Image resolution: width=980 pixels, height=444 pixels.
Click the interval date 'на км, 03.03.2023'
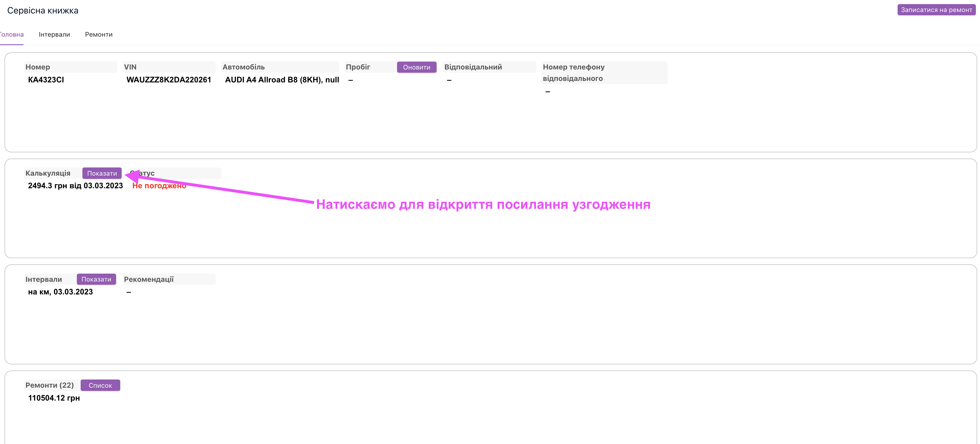(60, 292)
